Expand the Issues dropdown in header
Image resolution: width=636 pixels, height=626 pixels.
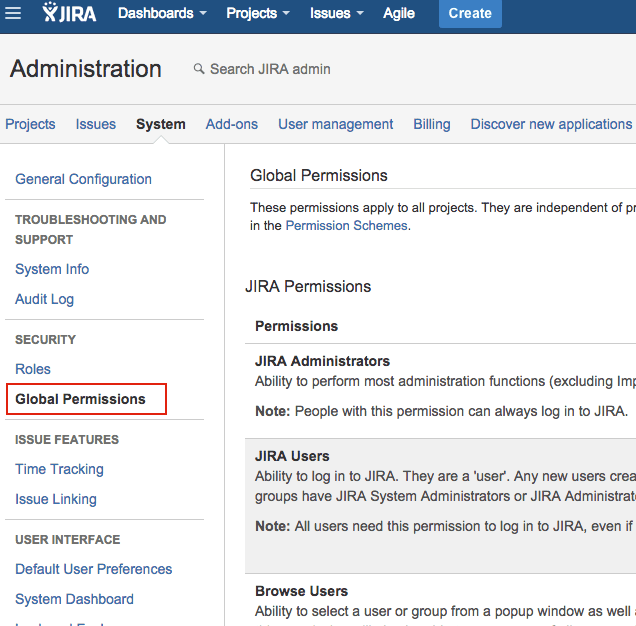[x=337, y=13]
